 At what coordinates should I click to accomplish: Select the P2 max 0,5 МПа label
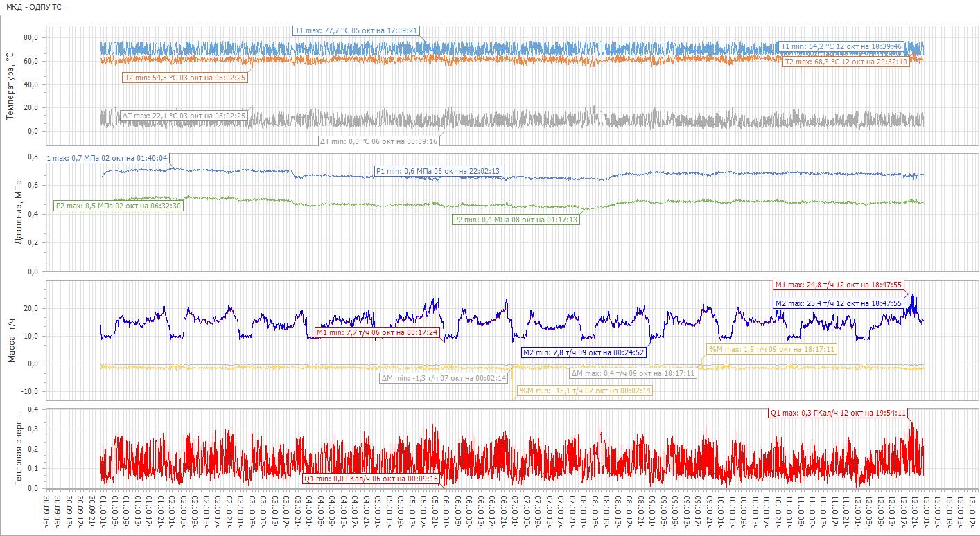pos(119,206)
